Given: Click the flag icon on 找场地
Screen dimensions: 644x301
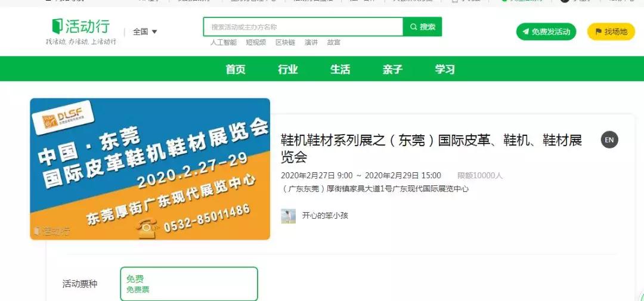Looking at the screenshot, I should (599, 32).
